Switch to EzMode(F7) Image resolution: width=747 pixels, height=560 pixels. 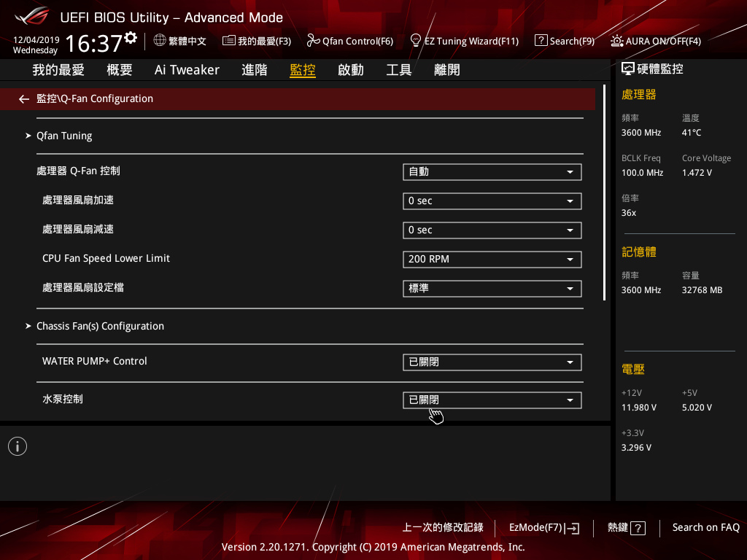[536, 528]
